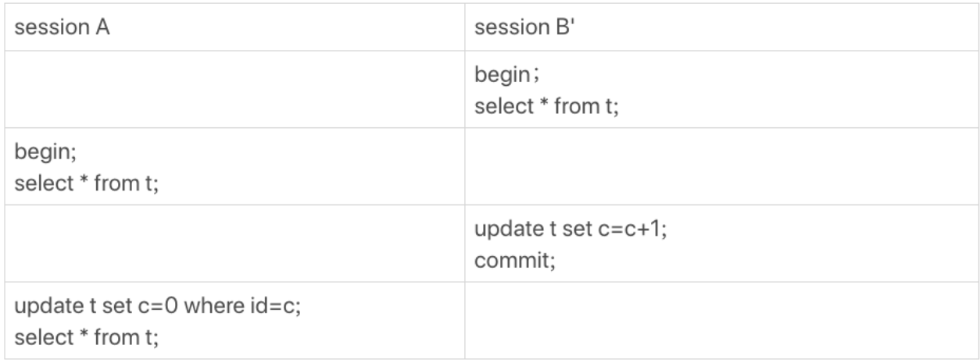Click 'begin;' text in session A column
This screenshot has height=363, width=980.
[x=44, y=151]
